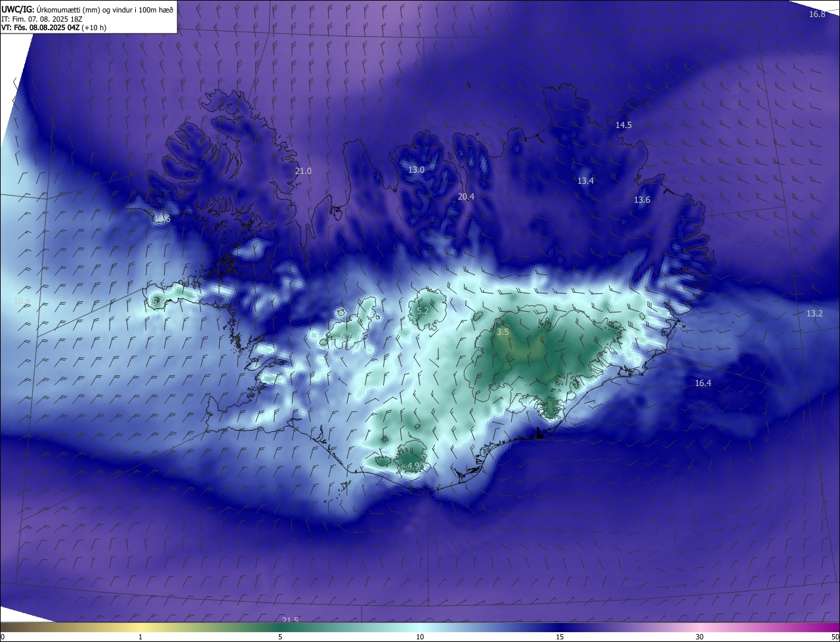Click the 50 tick on the color scale

(x=835, y=637)
